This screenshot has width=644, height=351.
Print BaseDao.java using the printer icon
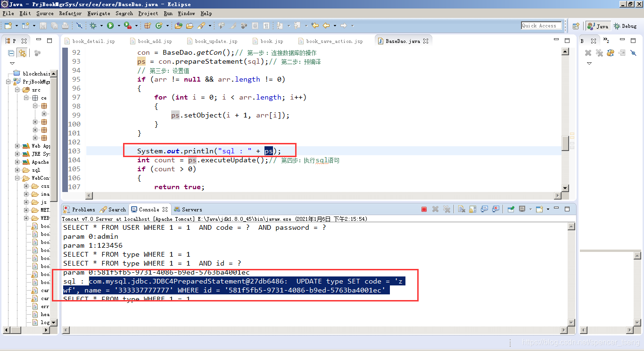click(65, 25)
